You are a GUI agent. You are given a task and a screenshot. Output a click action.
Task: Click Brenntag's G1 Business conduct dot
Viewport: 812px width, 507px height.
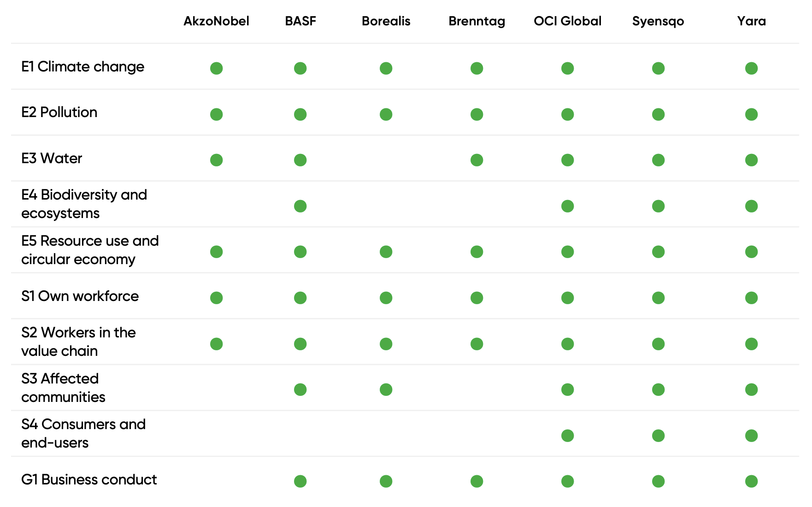[477, 481]
